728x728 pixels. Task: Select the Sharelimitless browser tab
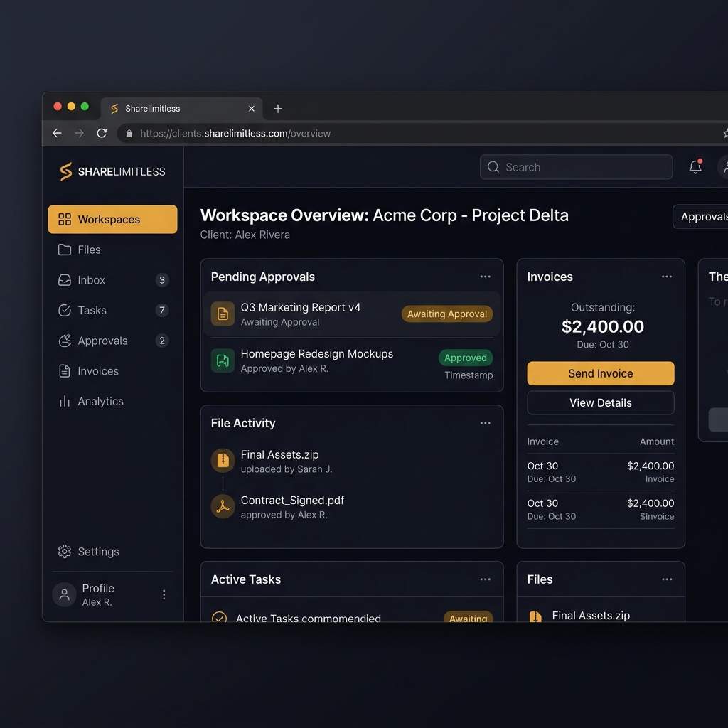[181, 109]
